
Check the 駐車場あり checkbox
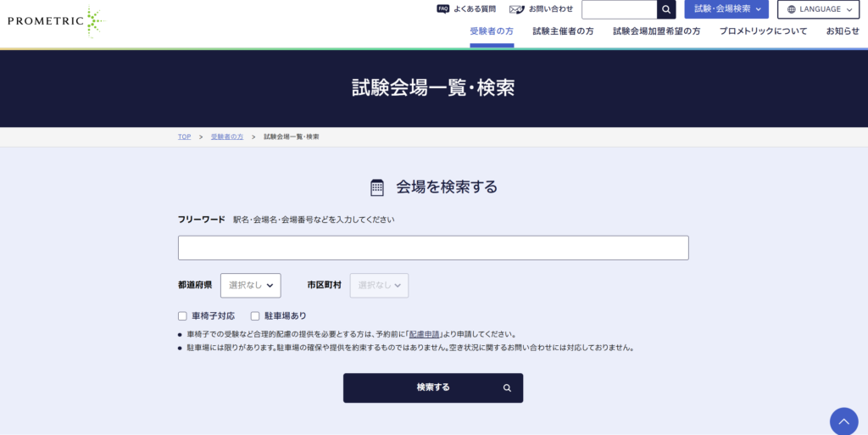(x=255, y=316)
